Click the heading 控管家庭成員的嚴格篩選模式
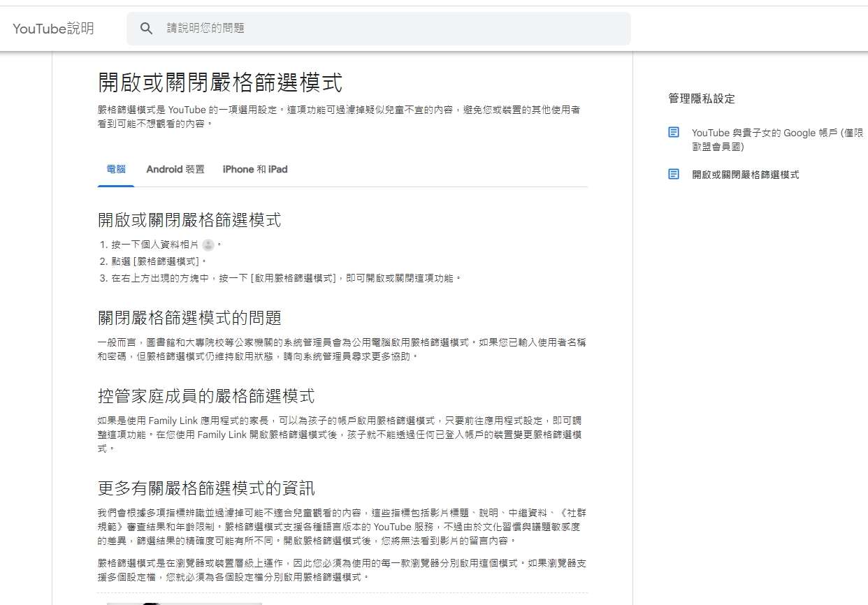 206,396
